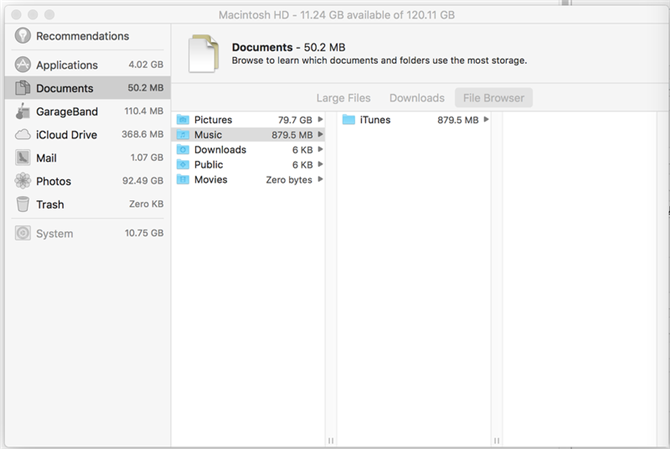Switch to the Downloads tab

417,98
